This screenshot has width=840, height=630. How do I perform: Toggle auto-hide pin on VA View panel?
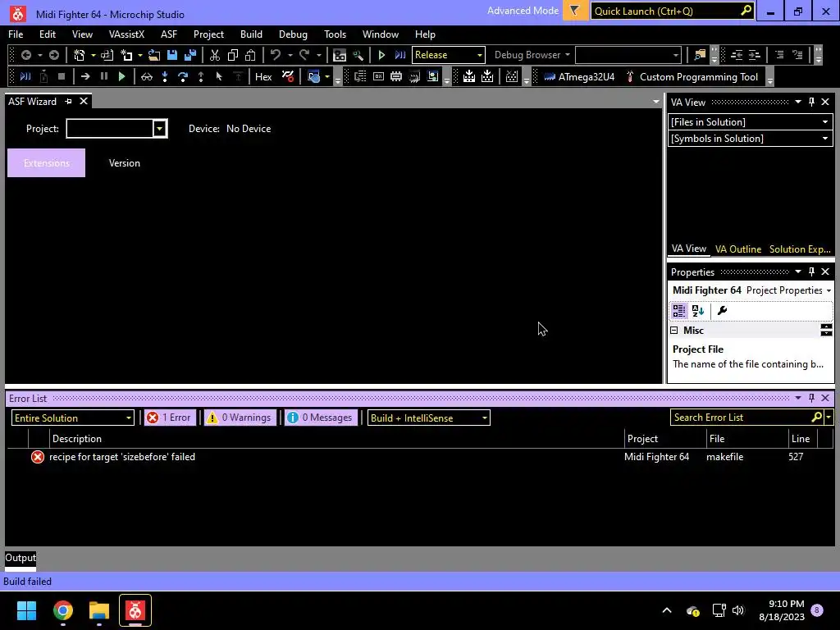pos(811,102)
